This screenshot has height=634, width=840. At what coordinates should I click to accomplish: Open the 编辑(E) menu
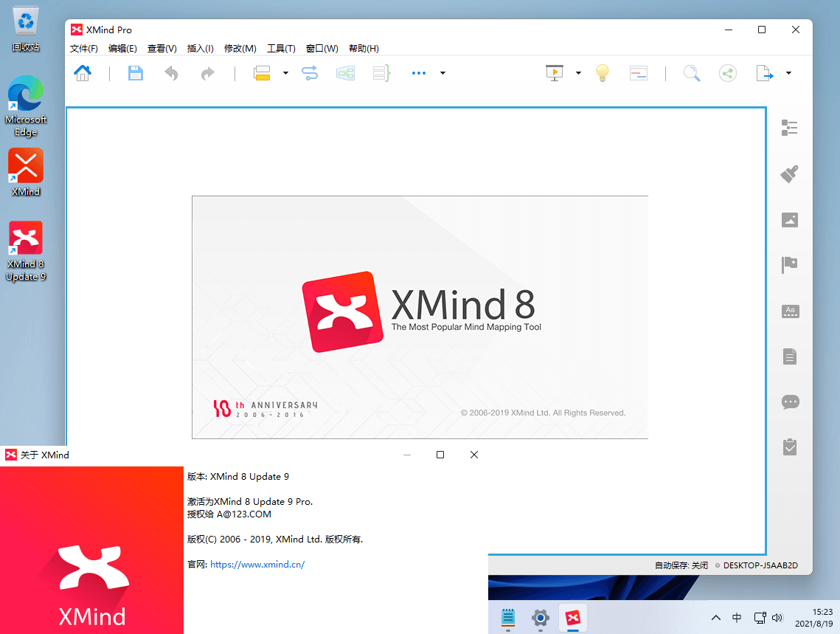tap(122, 48)
